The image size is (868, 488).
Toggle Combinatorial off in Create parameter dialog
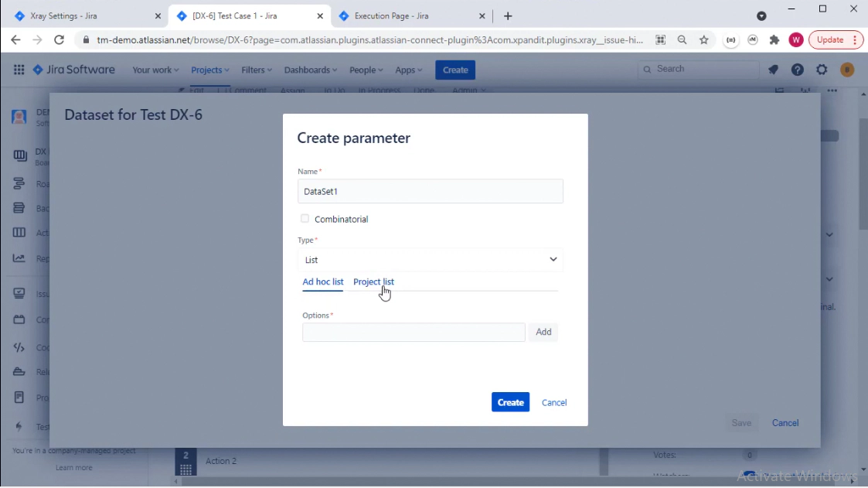coord(305,218)
